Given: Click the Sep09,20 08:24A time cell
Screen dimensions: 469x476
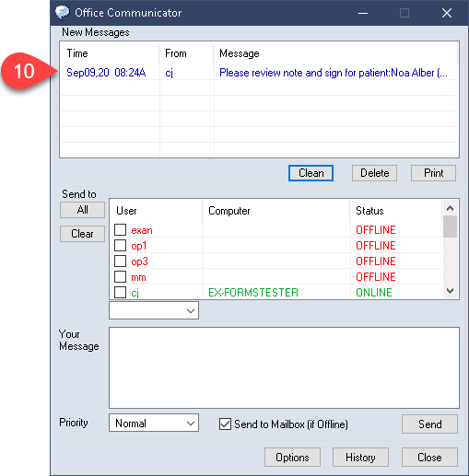Looking at the screenshot, I should [106, 73].
